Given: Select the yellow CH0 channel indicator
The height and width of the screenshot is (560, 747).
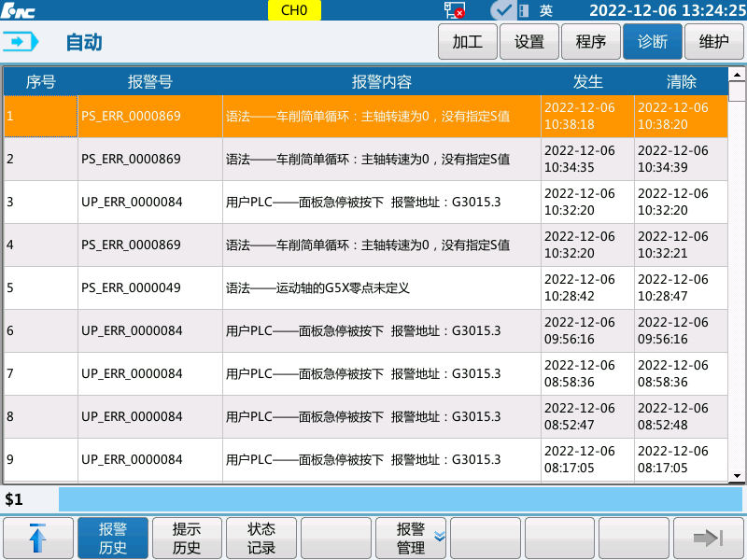Looking at the screenshot, I should (294, 9).
